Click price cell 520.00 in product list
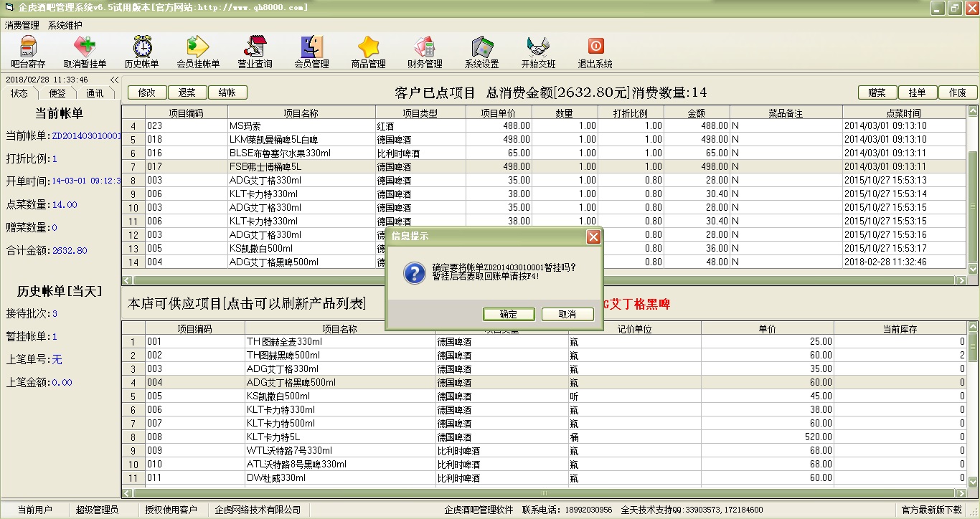 pos(768,437)
